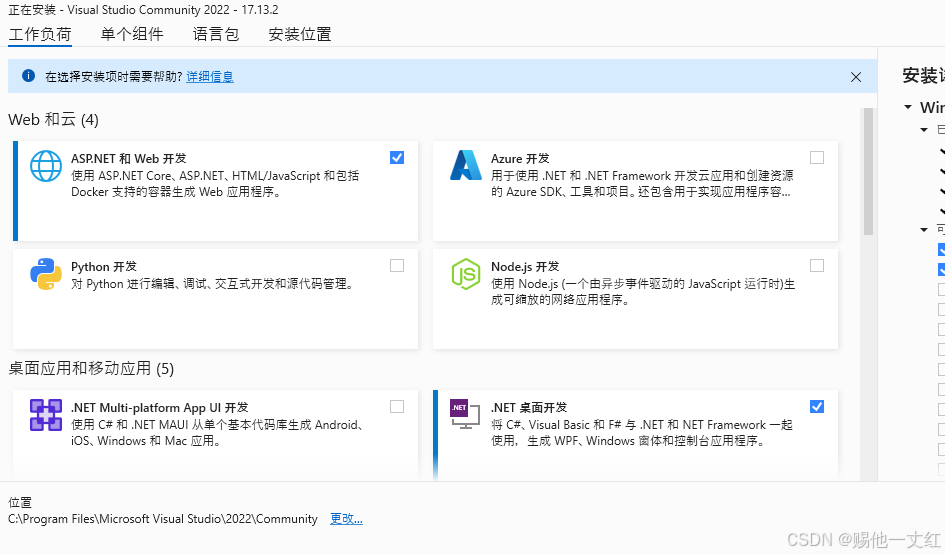Switch to the 工作负荷 tab
Screen dimensions: 945x555
tap(40, 34)
